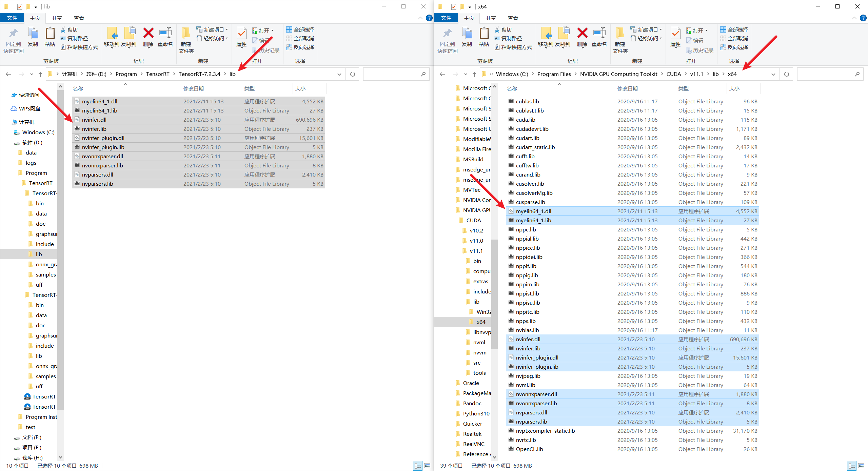The width and height of the screenshot is (868, 471).
Task: Open the New Item dropdown in right window
Action: point(648,30)
